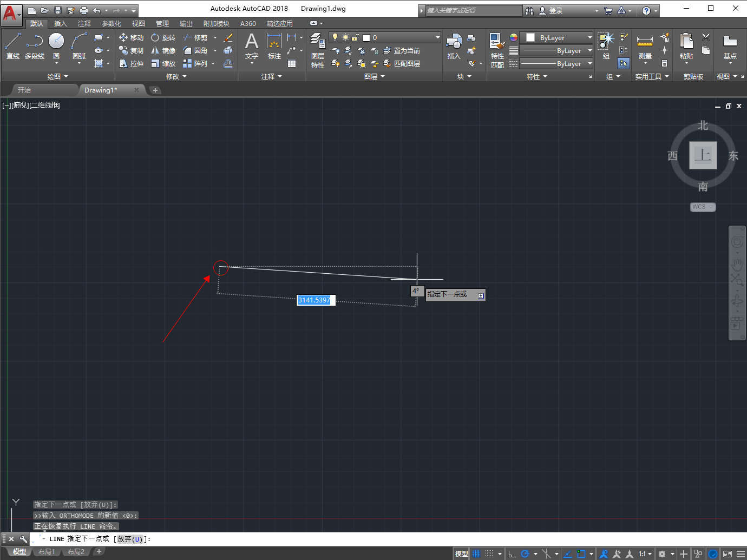
Task: Click 登录 (Sign in) button
Action: point(551,10)
